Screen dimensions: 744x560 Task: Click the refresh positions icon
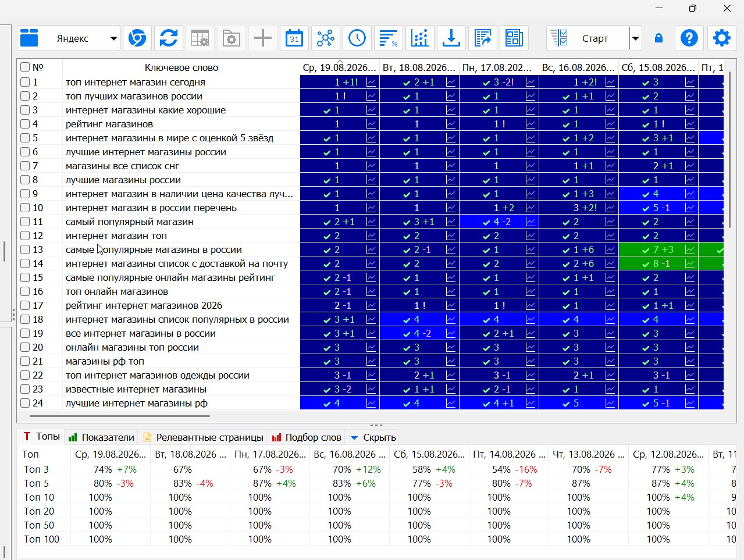169,38
